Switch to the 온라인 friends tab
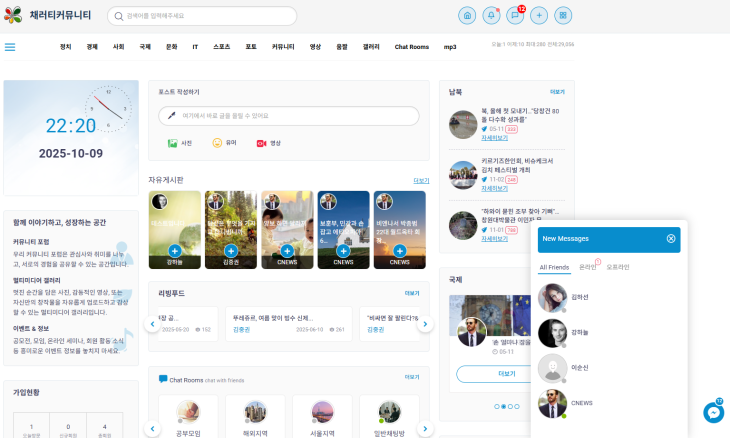730x438 pixels. 587,268
